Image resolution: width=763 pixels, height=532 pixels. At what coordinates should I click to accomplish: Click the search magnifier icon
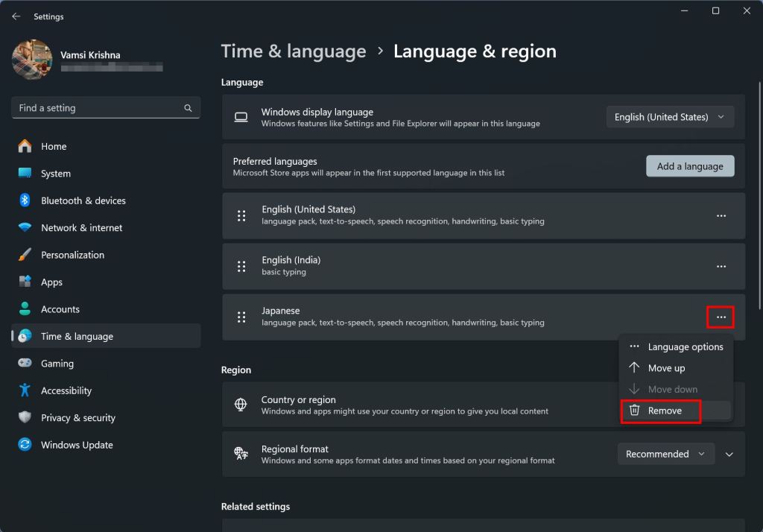(188, 108)
